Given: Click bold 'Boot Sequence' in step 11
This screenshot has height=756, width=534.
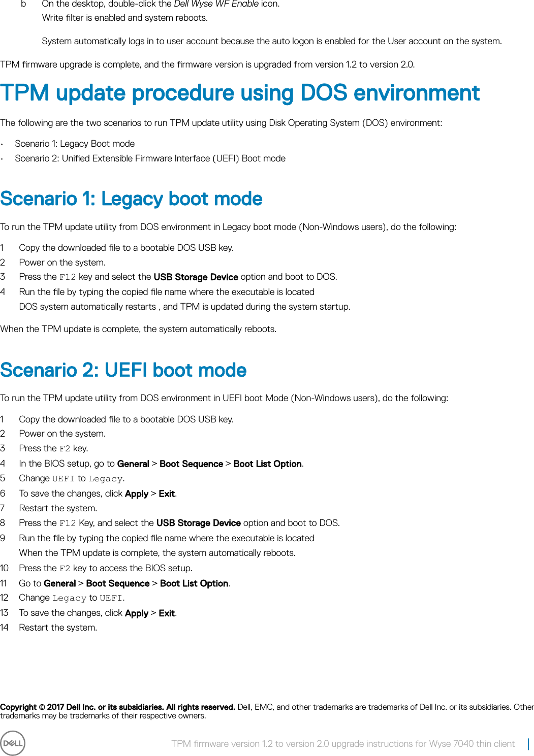Looking at the screenshot, I should coord(118,583).
